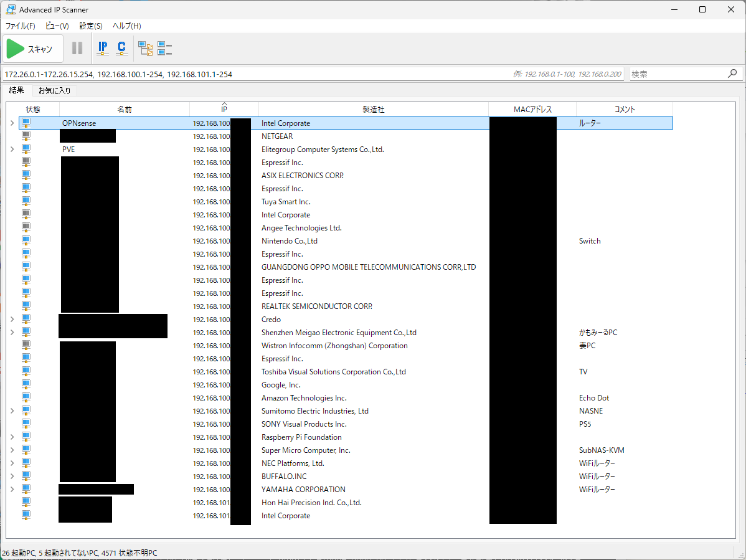This screenshot has height=560, width=746.
Task: Switch to the お気に入り tab
Action: pos(54,90)
